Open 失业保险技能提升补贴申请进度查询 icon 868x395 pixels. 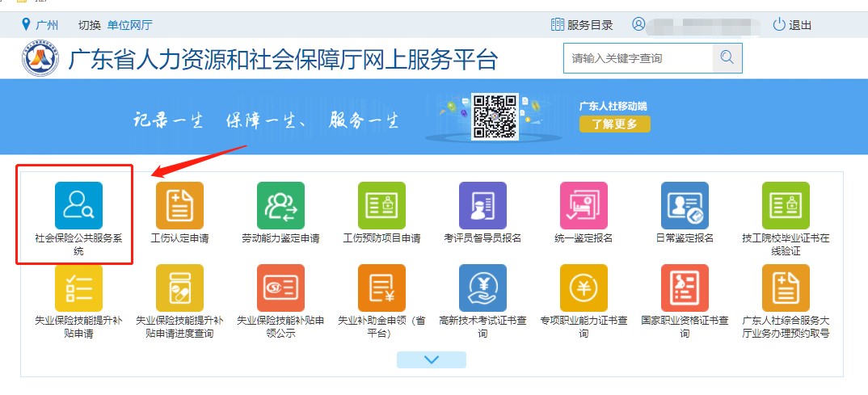click(x=179, y=288)
